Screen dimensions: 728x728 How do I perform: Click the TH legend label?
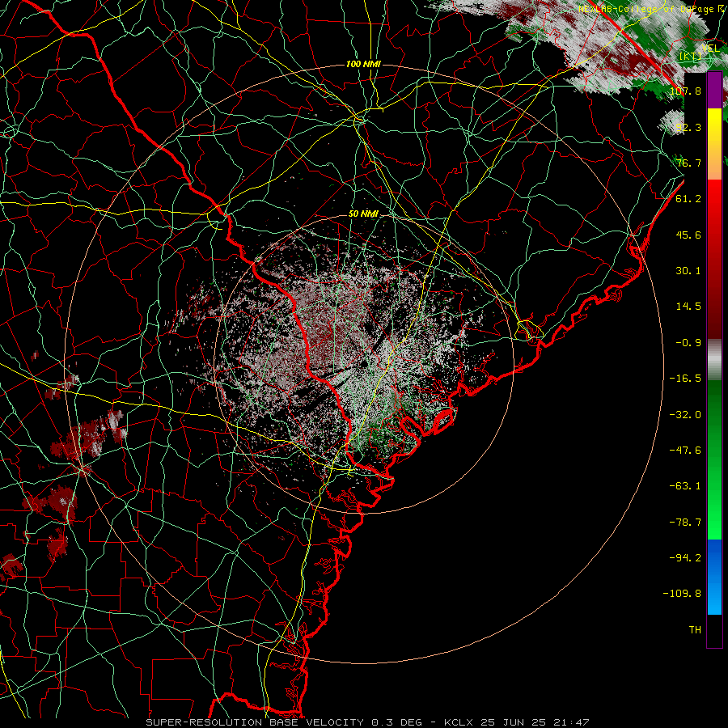click(695, 630)
